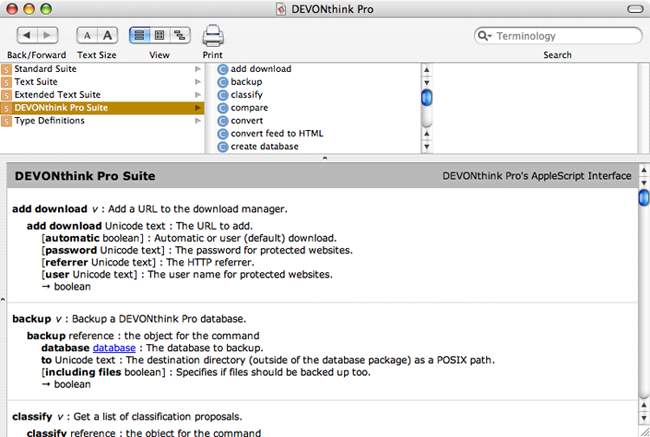This screenshot has height=437, width=650.
Task: Select 'compare' in command list
Action: click(x=249, y=108)
